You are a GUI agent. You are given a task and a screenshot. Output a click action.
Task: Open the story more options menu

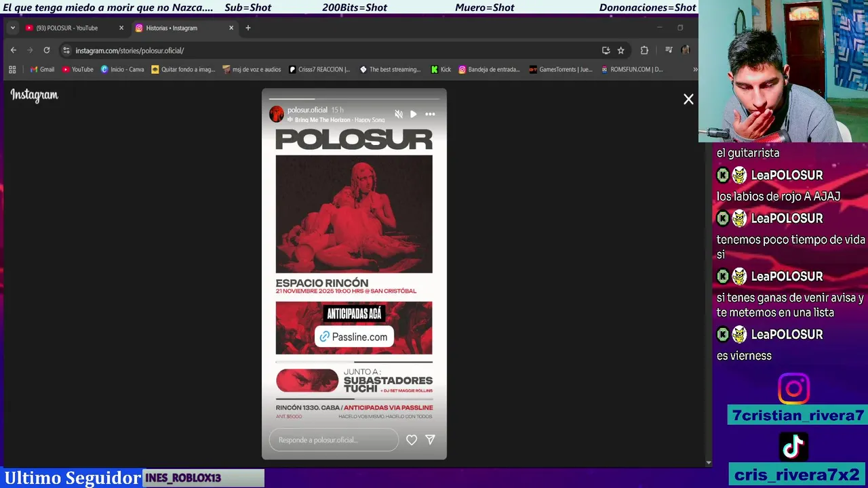click(x=430, y=114)
